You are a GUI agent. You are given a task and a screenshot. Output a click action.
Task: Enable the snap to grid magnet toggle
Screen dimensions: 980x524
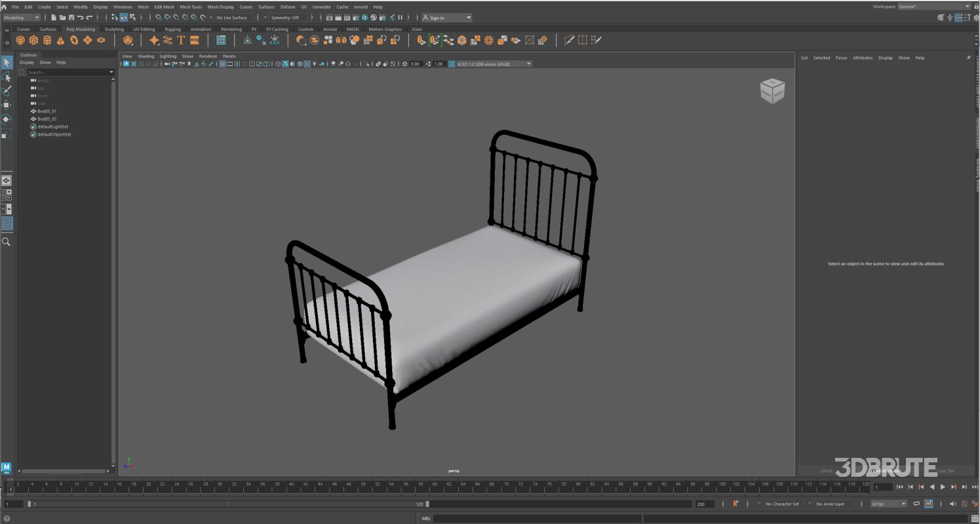tap(159, 18)
